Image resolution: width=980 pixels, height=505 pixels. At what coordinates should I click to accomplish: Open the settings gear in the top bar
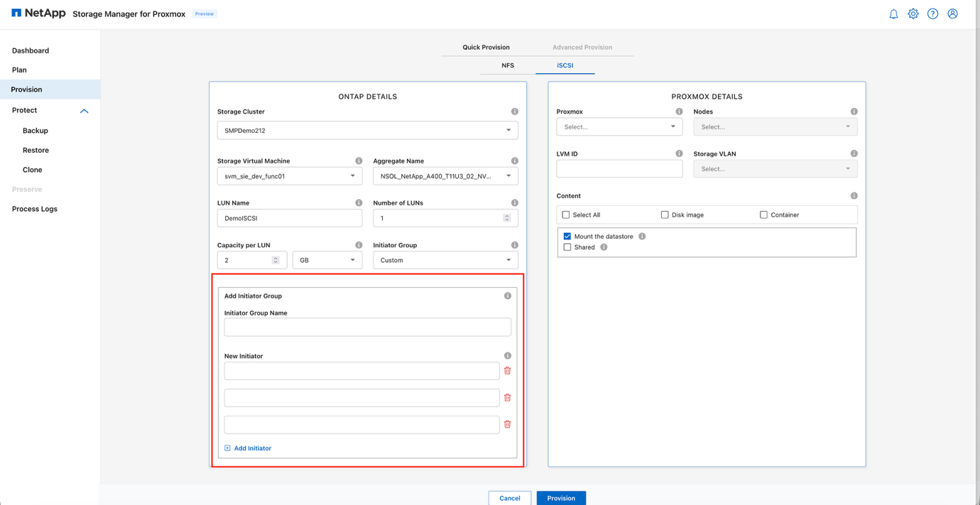[913, 13]
